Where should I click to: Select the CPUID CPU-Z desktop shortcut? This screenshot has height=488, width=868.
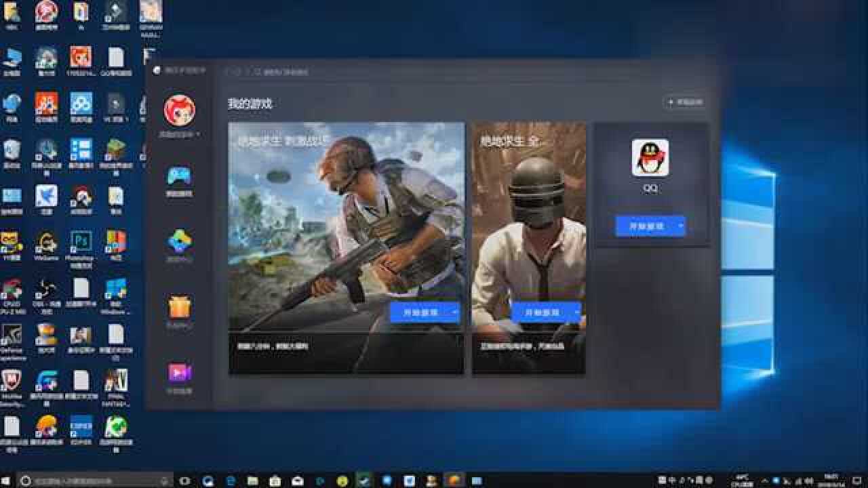tap(12, 296)
